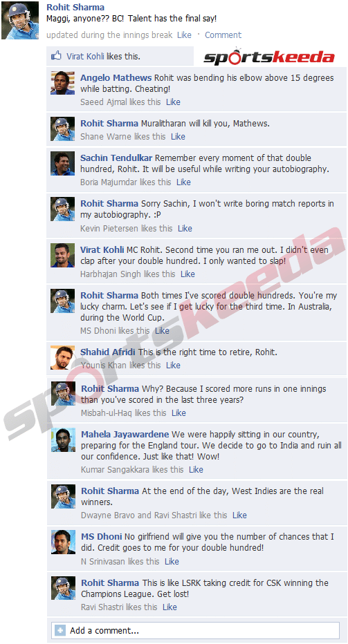
Task: Like the comment liked by Kumar Sangakkara
Action: point(196,469)
